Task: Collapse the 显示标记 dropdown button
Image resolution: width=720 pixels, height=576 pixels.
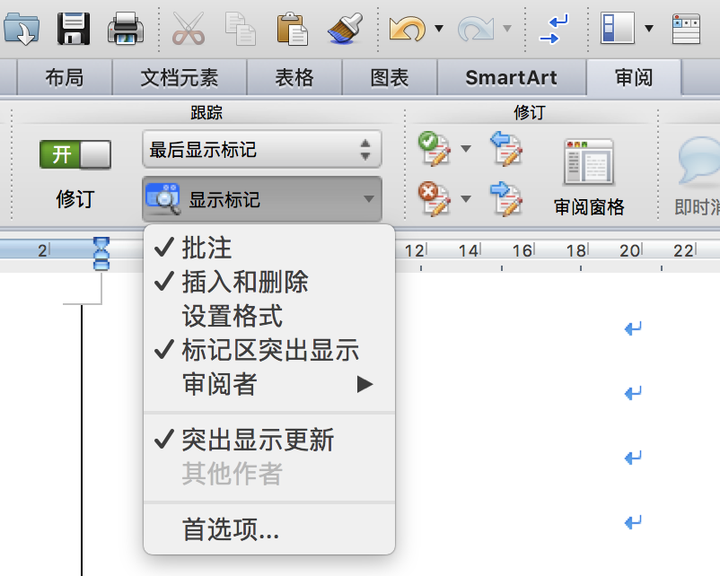Action: coord(262,199)
